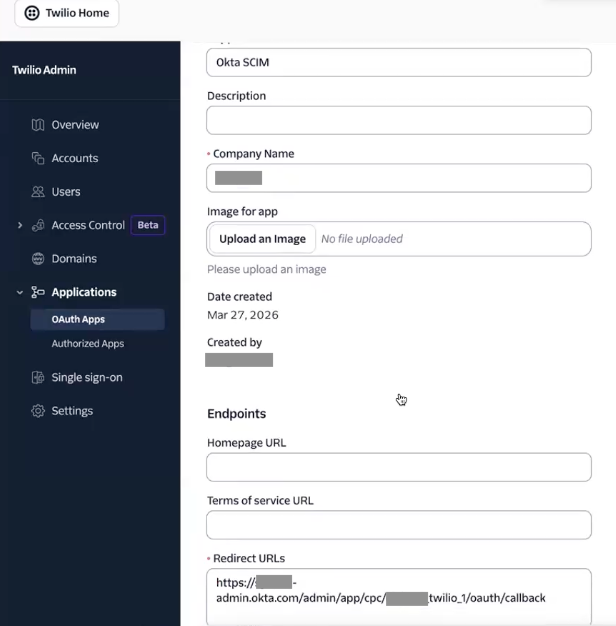Click the Accounts stacked-squares icon

(38, 158)
